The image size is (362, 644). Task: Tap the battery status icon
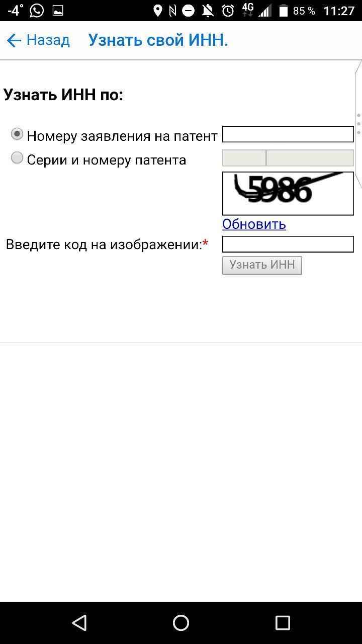[284, 11]
